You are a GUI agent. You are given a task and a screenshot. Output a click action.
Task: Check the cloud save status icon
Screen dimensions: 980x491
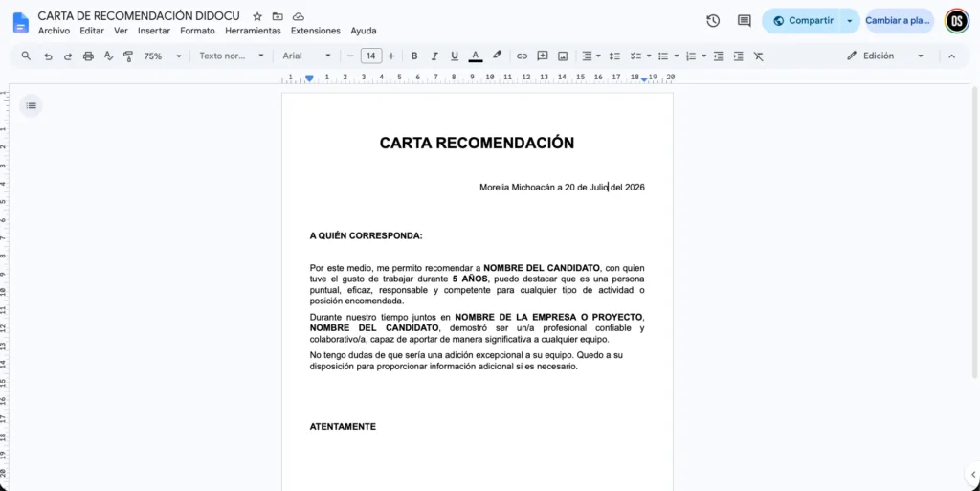pos(299,16)
